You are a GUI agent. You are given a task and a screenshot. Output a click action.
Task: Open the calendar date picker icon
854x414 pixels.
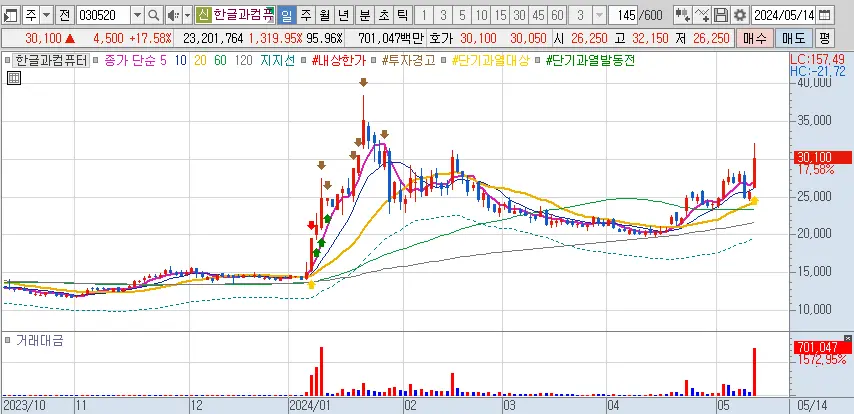tap(825, 15)
